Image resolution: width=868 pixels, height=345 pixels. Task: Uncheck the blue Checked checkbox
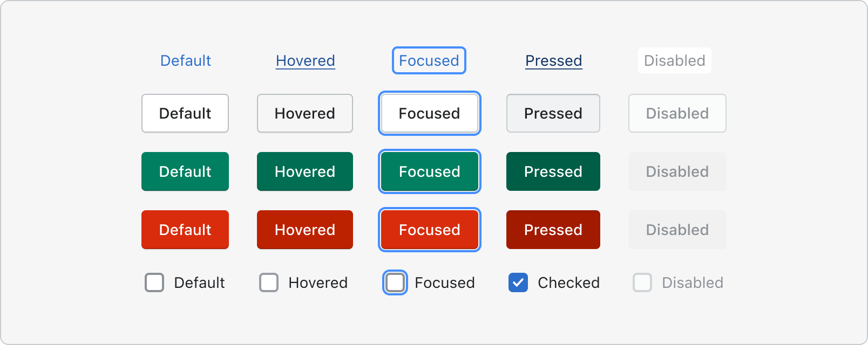pos(518,282)
